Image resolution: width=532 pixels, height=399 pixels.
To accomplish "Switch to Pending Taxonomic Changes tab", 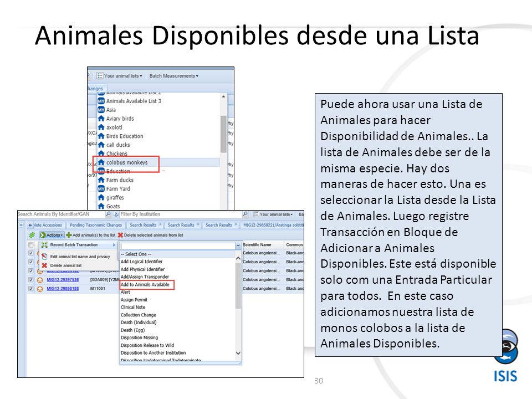I will pos(96,225).
